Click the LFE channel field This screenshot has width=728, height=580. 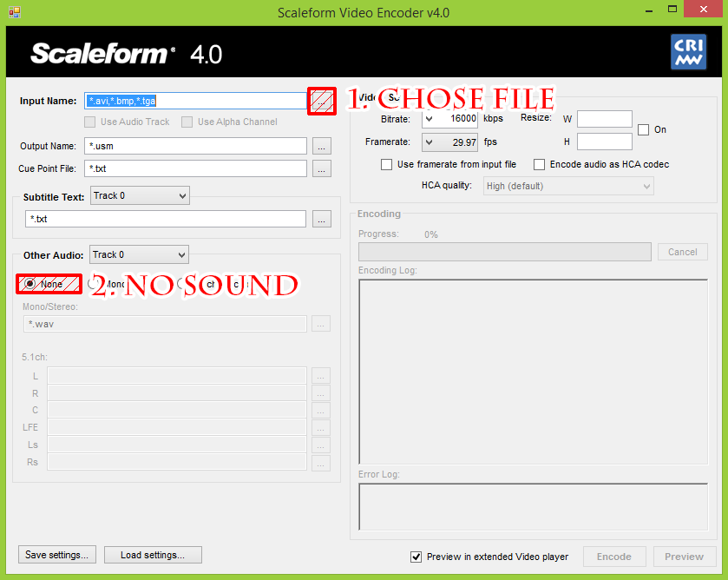click(177, 427)
